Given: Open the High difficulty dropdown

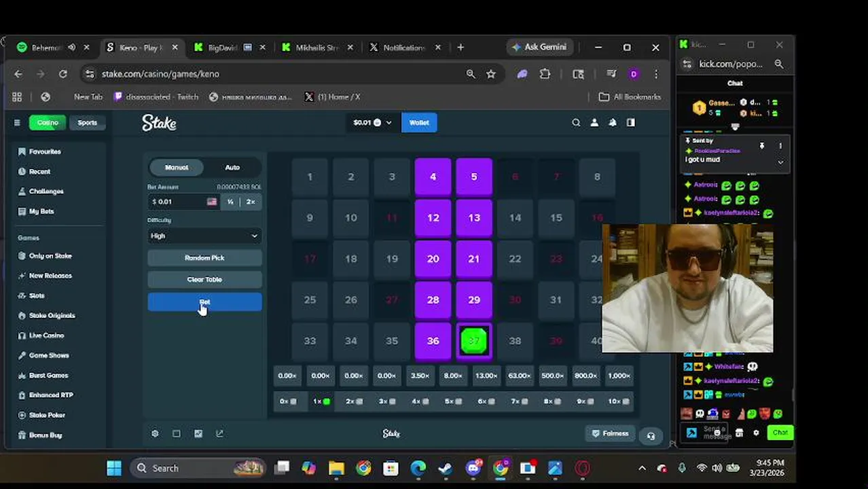Looking at the screenshot, I should 204,236.
